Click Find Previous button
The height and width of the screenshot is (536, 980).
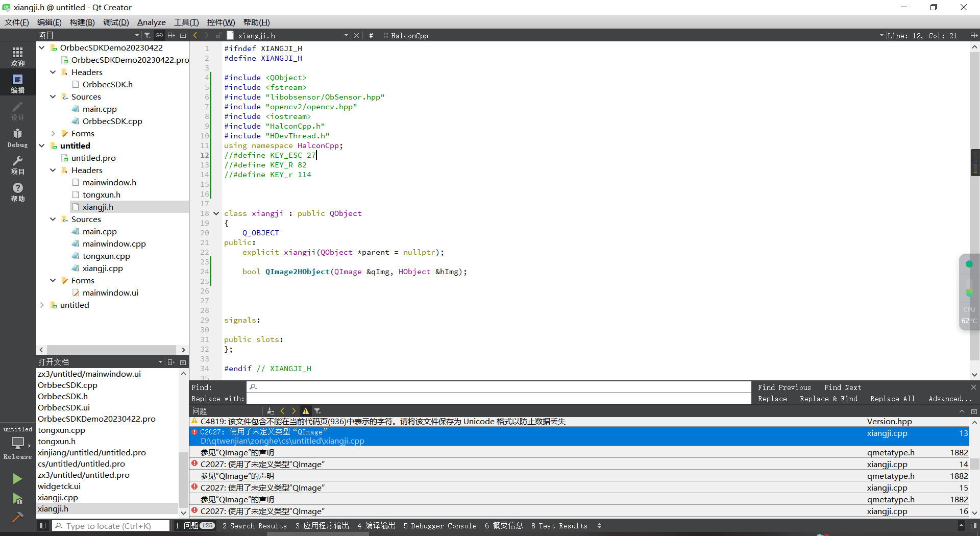tap(784, 387)
